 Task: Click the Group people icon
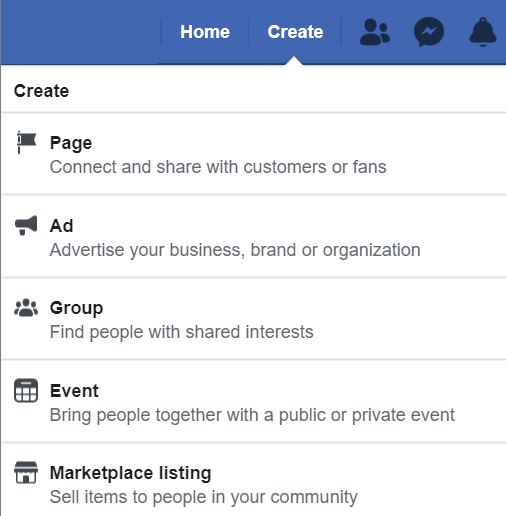tap(26, 308)
